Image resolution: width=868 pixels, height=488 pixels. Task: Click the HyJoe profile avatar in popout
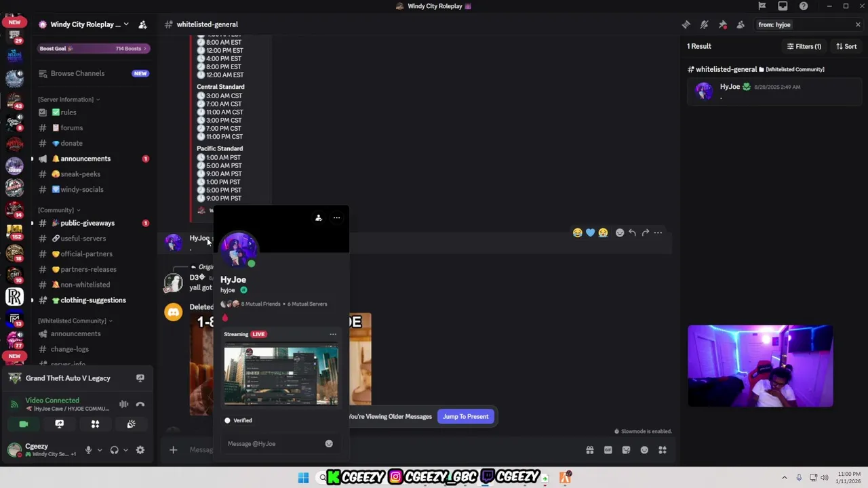238,250
